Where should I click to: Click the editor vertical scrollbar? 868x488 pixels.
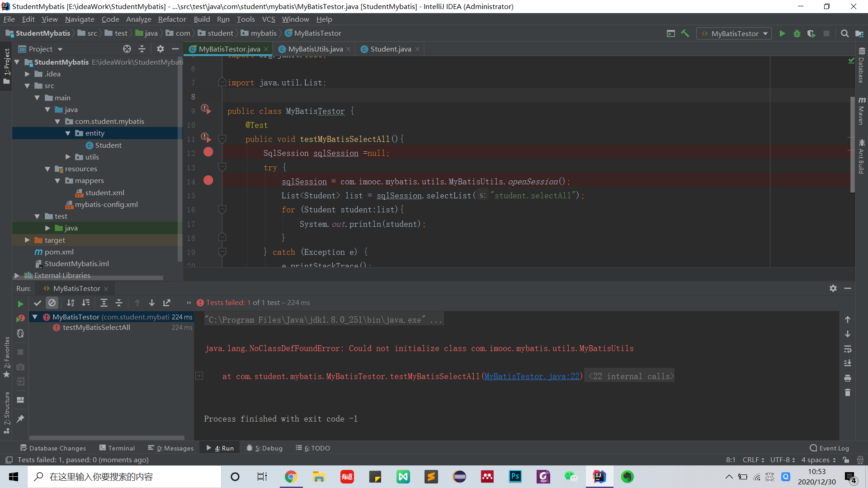(853, 145)
